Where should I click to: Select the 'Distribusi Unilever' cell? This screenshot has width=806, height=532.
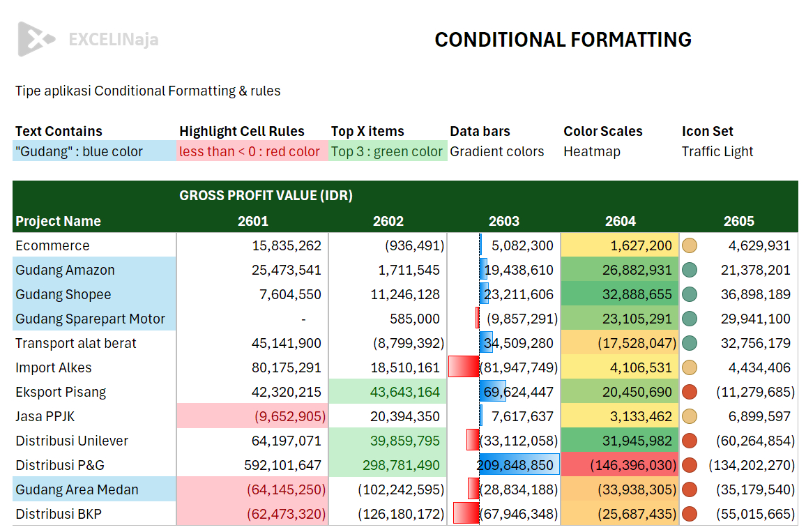tap(95, 441)
